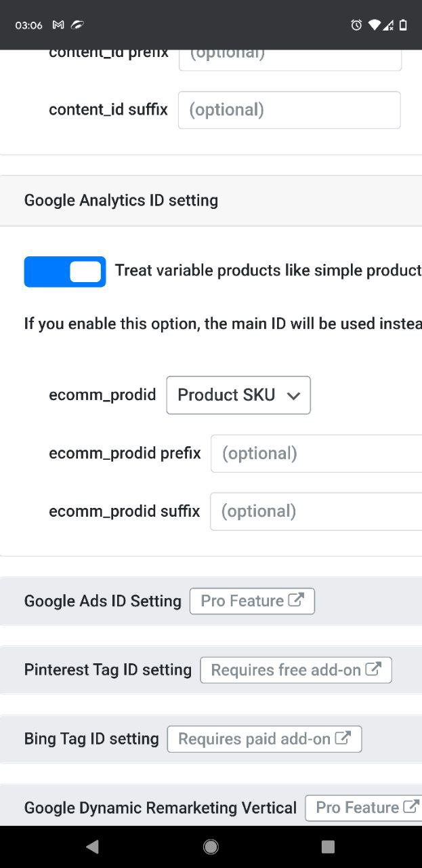422x868 pixels.
Task: Expand the Google Analytics ID setting section
Action: pyautogui.click(x=211, y=201)
